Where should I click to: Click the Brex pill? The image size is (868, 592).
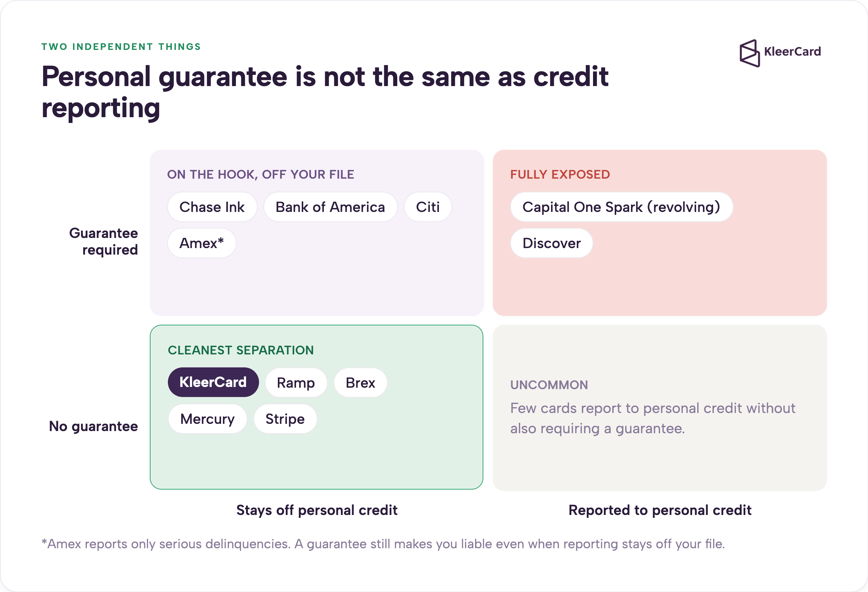pos(360,383)
